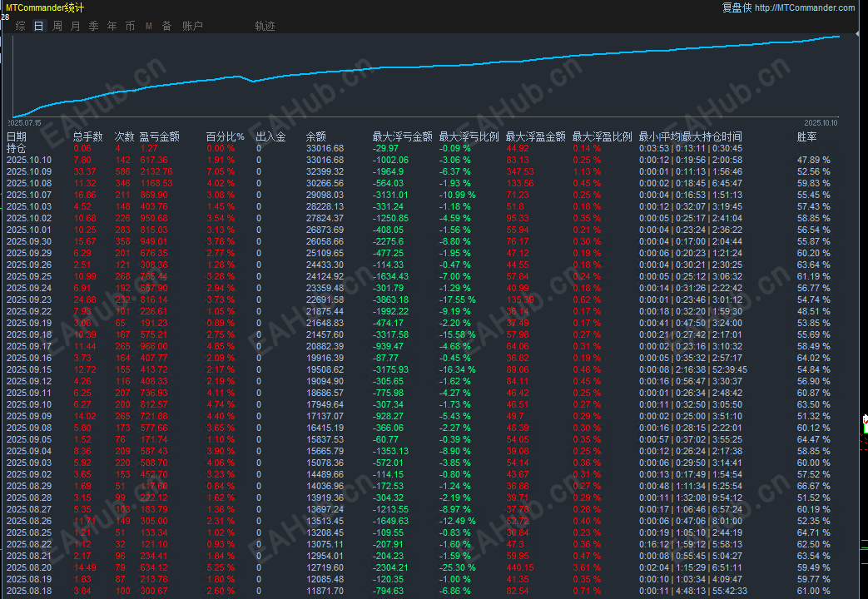Click holding time 0:00:08 | 2:16:38 | 52:39:45
Image resolution: width=868 pixels, height=599 pixels.
[693, 370]
